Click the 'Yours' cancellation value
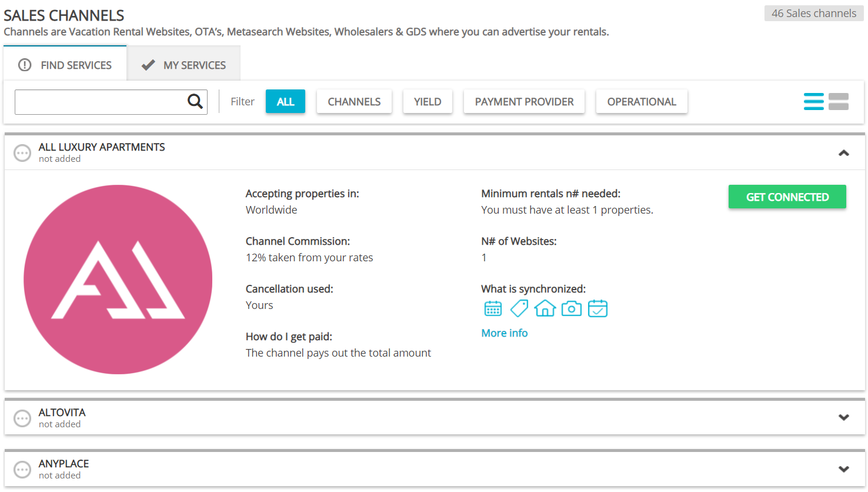The width and height of the screenshot is (868, 492). 259,305
